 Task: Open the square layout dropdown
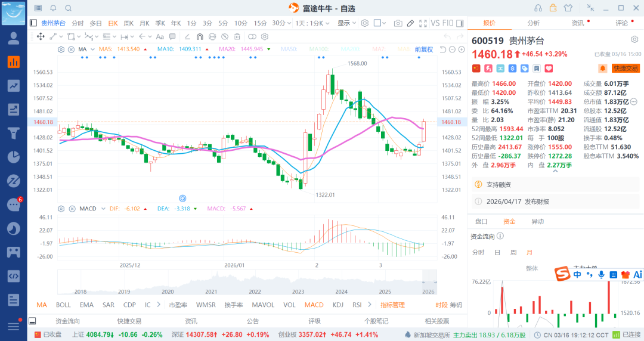[380, 23]
